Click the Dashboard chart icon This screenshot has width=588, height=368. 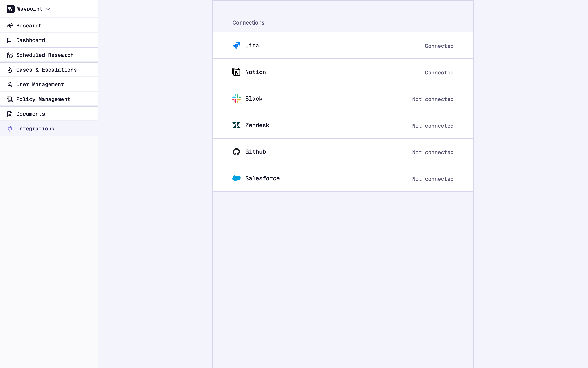pos(10,40)
